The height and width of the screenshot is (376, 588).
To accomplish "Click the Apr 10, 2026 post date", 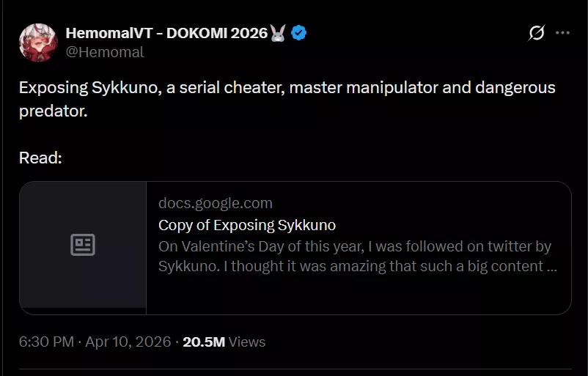I will coord(128,342).
